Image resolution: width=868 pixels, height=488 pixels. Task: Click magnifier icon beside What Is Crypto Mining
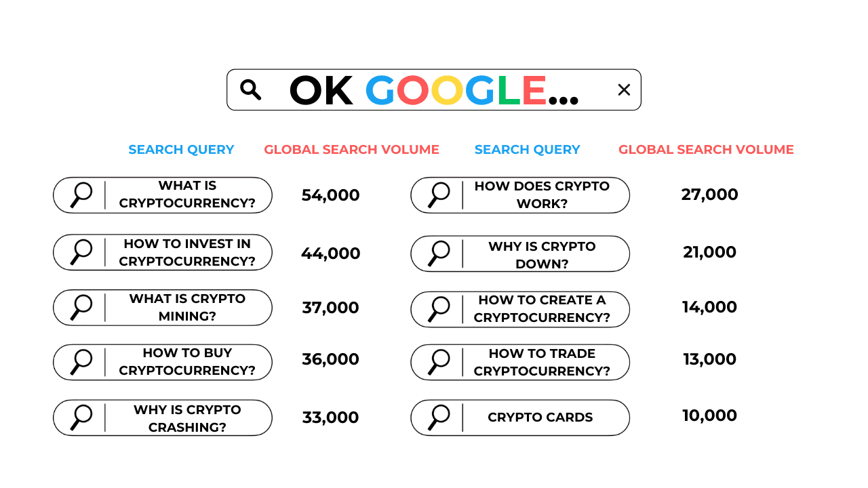(81, 308)
